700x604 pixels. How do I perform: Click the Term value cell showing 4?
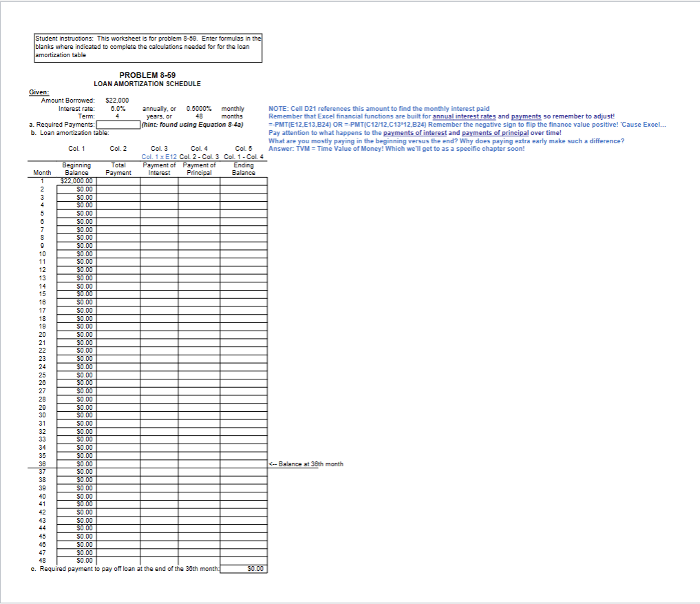[116, 116]
